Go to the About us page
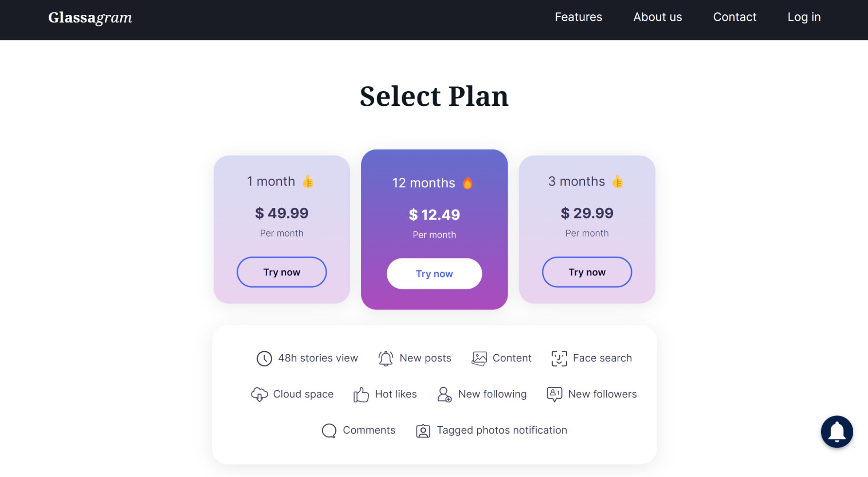The width and height of the screenshot is (868, 477). pos(657,17)
